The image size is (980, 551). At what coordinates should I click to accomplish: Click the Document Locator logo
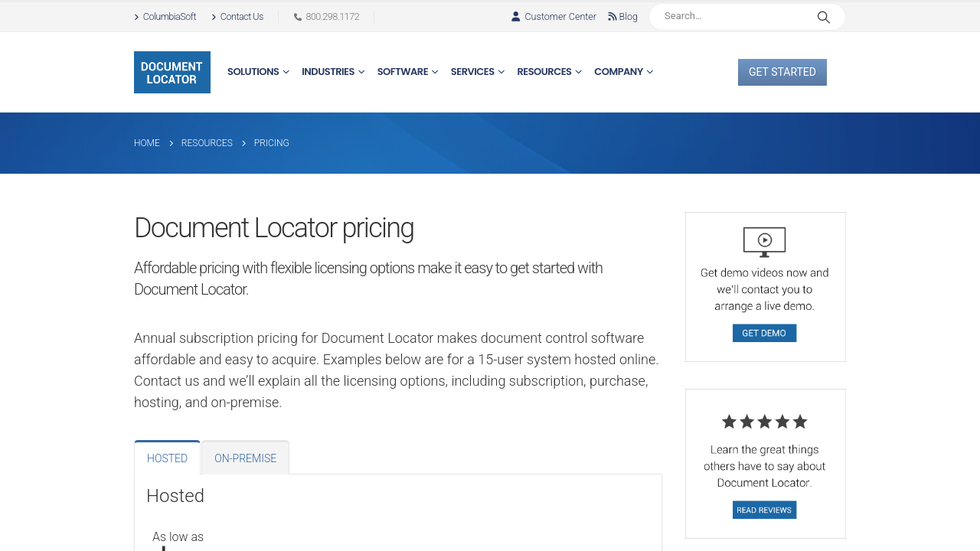tap(171, 73)
